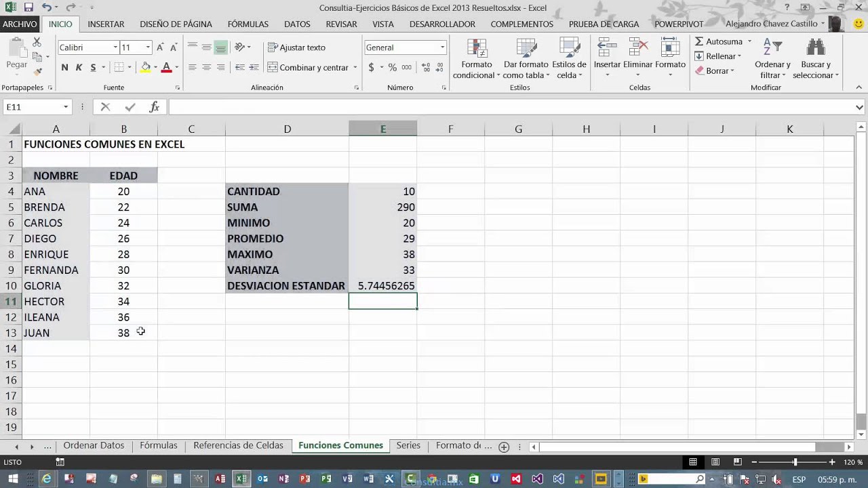Apply the red font color A
Image resolution: width=868 pixels, height=488 pixels.
pos(166,67)
